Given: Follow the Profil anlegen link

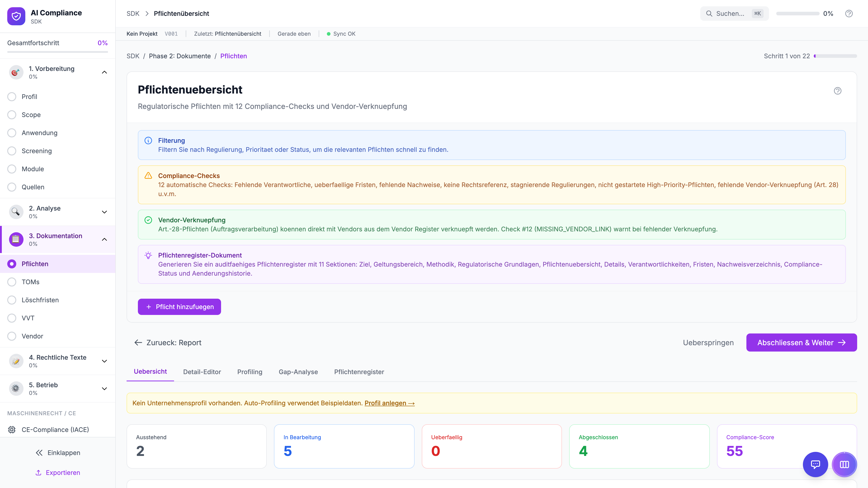Looking at the screenshot, I should (x=389, y=403).
